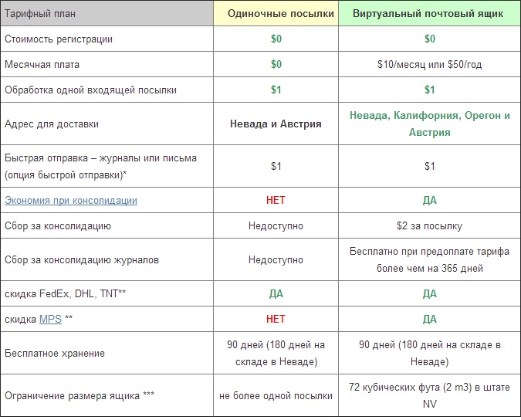Select the "Ограничение размера ящика" row label
521x420 pixels.
[x=80, y=396]
